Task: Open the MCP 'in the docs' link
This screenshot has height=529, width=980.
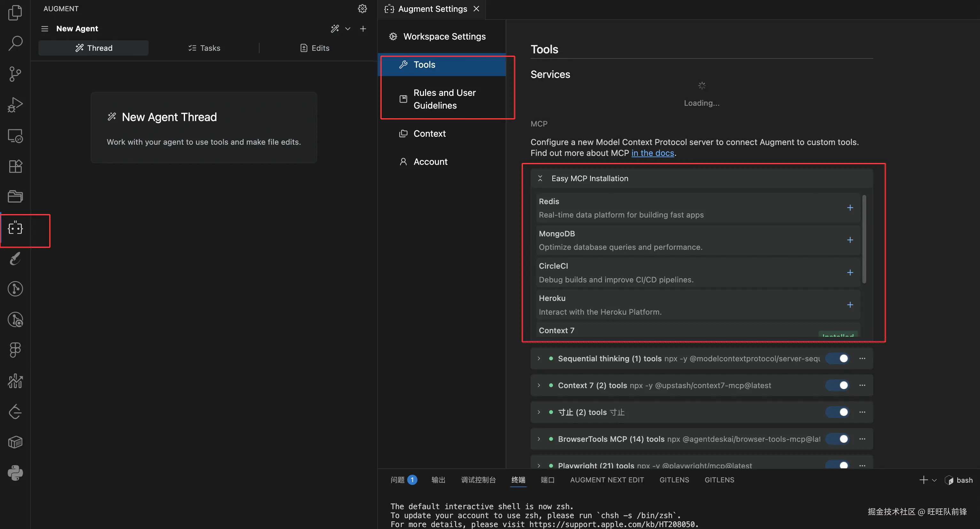Action: pos(652,153)
